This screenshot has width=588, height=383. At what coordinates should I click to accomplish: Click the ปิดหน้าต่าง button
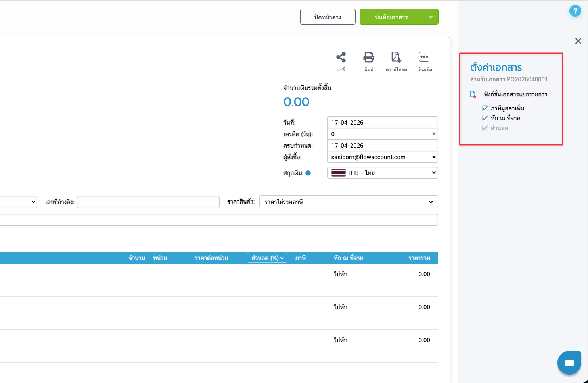328,17
